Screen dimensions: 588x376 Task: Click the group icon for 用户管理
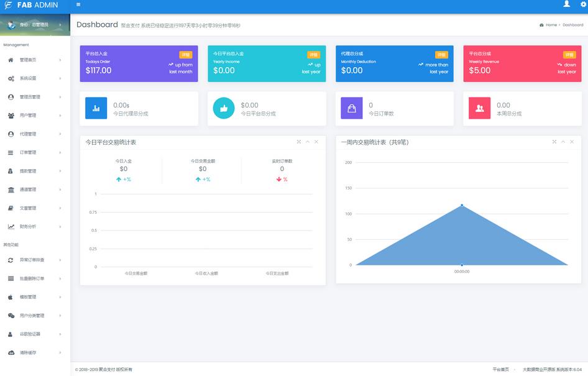coord(11,116)
